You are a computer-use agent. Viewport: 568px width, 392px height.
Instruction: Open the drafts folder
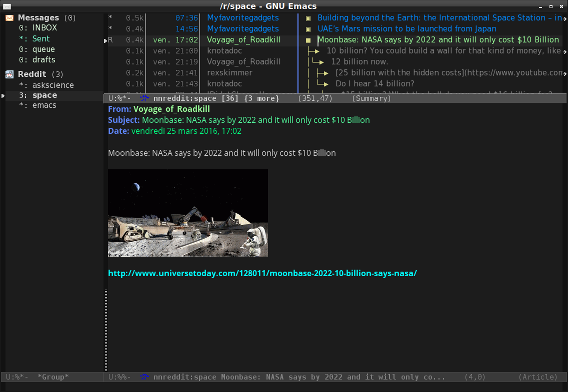point(44,59)
